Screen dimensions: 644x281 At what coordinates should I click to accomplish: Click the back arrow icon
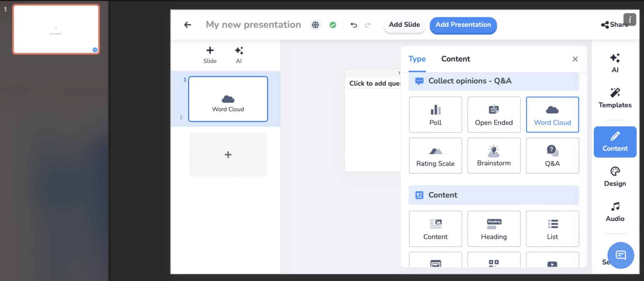click(187, 25)
